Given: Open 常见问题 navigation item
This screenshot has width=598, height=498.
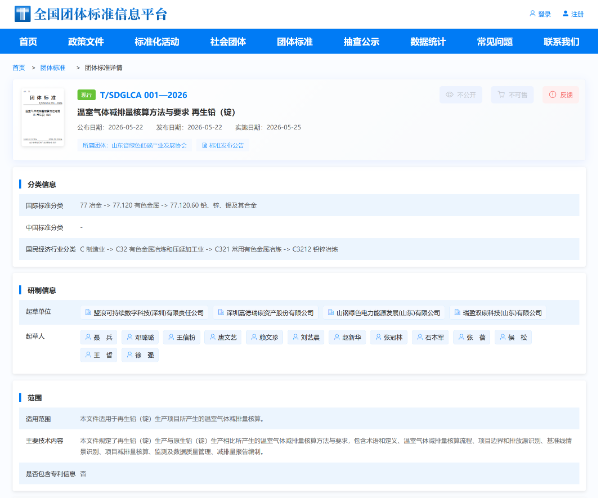Looking at the screenshot, I should pos(495,42).
